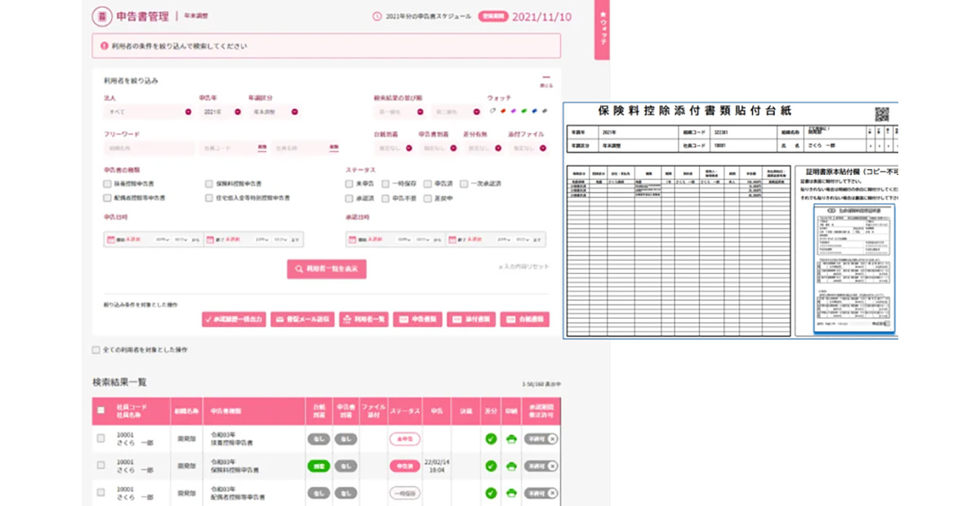Click the 承認履歴一括出力 button
980x506 pixels.
[x=234, y=320]
